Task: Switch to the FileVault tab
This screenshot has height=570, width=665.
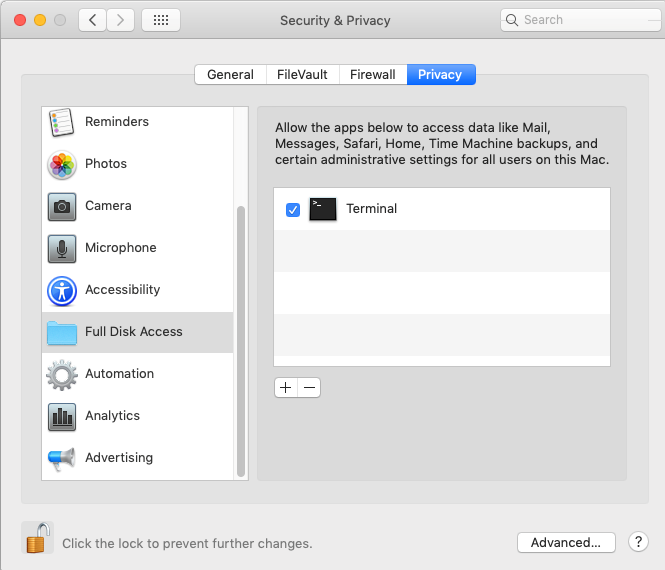Action: pos(302,75)
